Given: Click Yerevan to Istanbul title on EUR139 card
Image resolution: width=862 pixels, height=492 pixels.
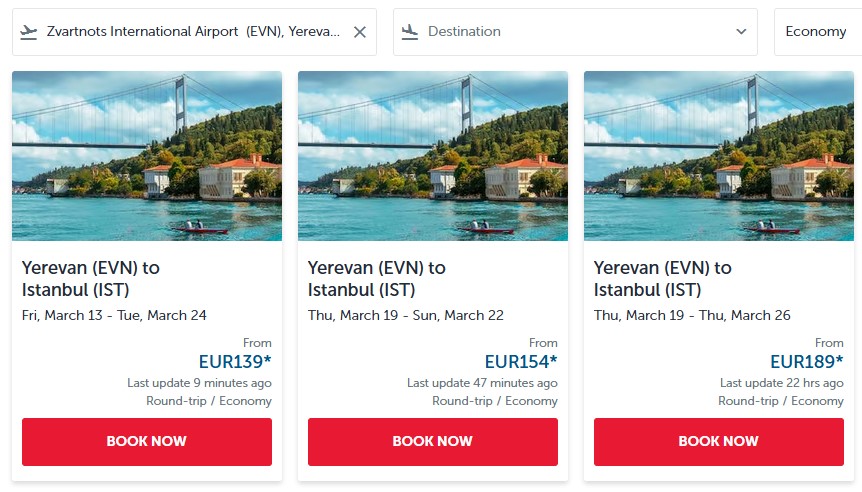Looking at the screenshot, I should [91, 279].
